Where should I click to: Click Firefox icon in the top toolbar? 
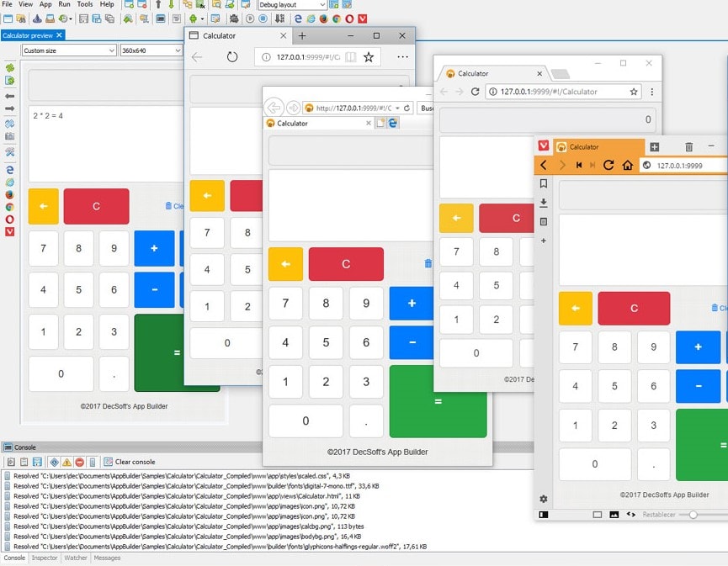(x=324, y=19)
